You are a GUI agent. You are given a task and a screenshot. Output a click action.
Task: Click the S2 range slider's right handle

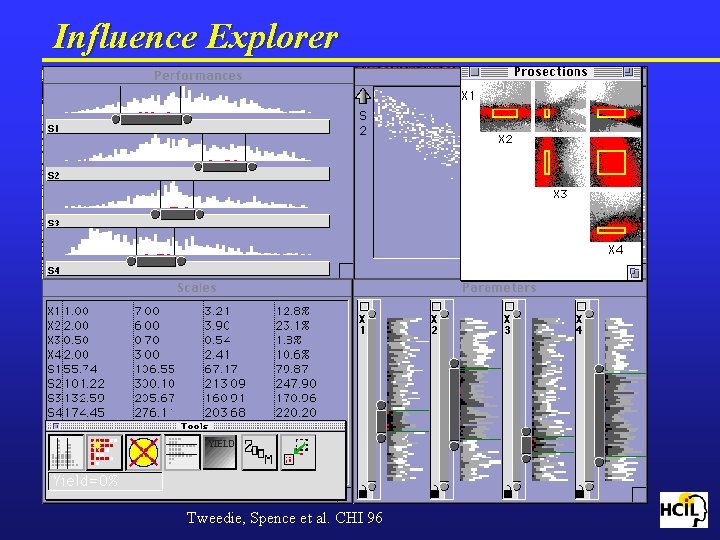coord(252,167)
